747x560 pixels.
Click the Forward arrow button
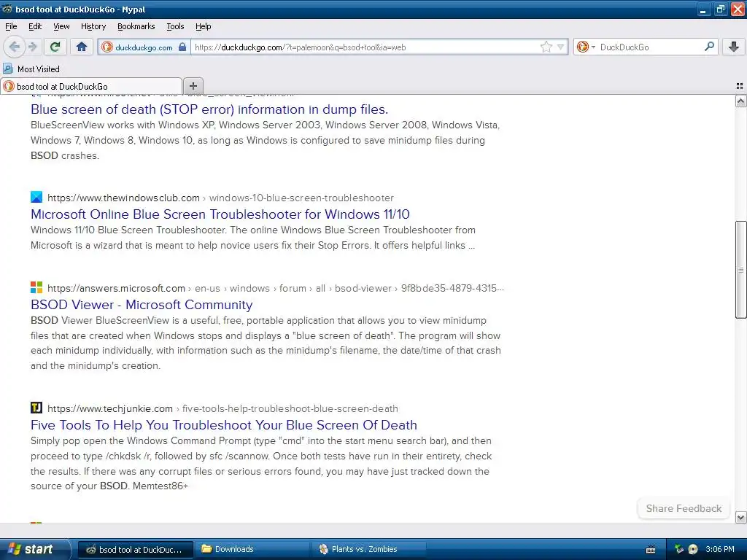click(x=32, y=47)
